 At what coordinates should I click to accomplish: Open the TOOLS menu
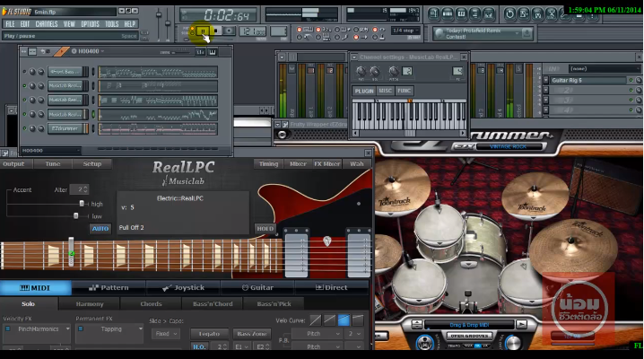coord(112,24)
